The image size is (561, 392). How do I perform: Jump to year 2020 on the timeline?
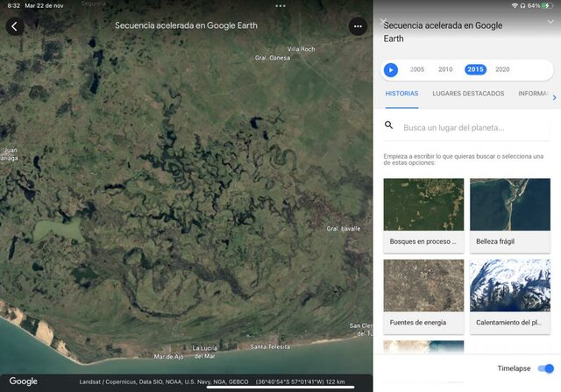502,69
